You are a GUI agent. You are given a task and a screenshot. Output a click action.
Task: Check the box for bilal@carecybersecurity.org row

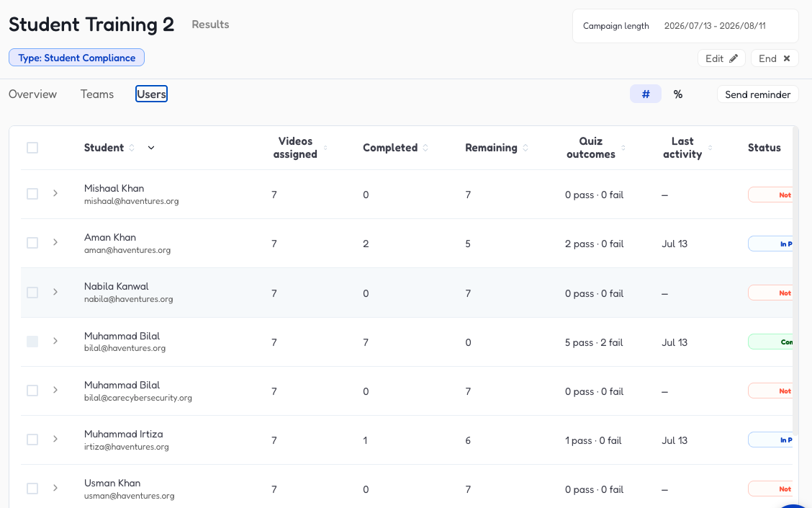32,391
